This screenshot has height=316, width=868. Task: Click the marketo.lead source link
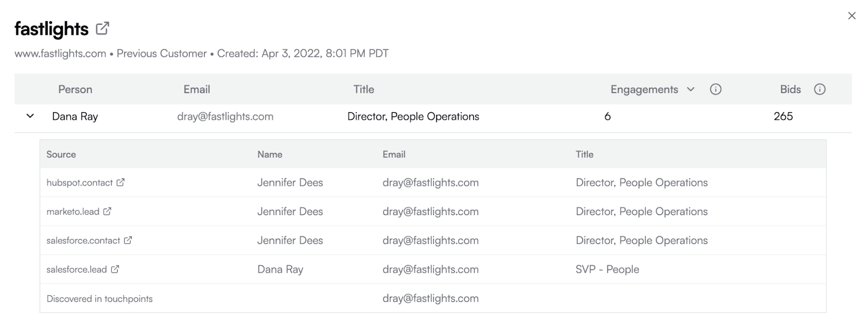(73, 211)
